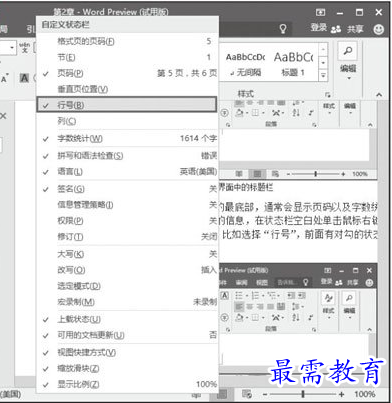The height and width of the screenshot is (403, 392).
Task: Open the Styles pane dialog launcher
Action: [327, 94]
